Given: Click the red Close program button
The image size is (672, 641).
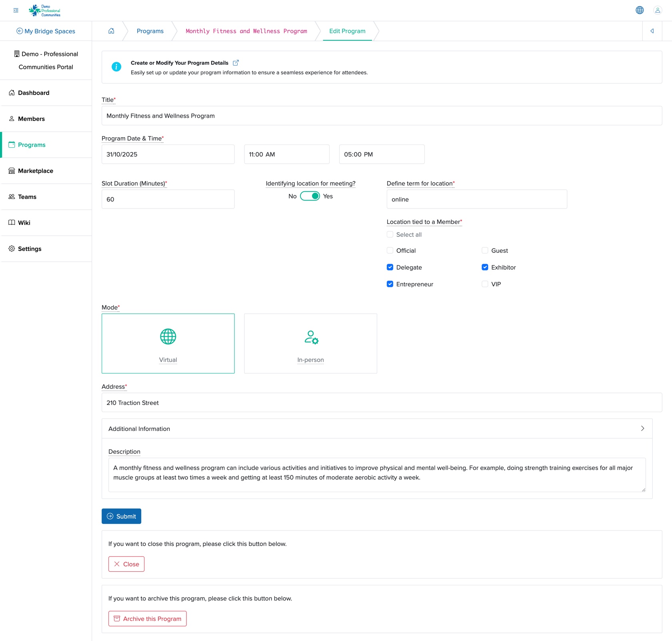Looking at the screenshot, I should pyautogui.click(x=126, y=564).
